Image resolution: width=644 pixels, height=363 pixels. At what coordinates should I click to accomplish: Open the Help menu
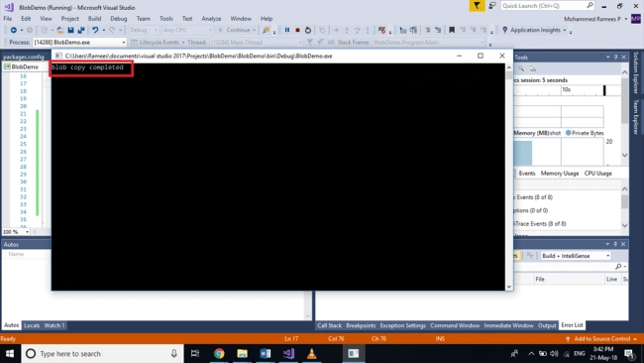coord(267,19)
